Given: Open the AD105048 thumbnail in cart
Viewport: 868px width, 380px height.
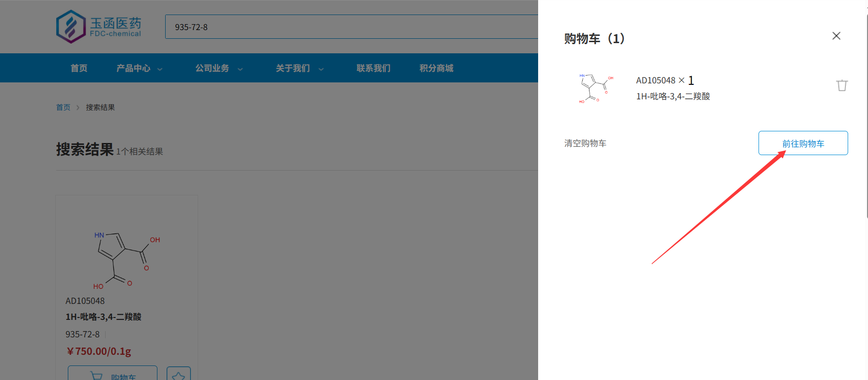Looking at the screenshot, I should point(595,88).
